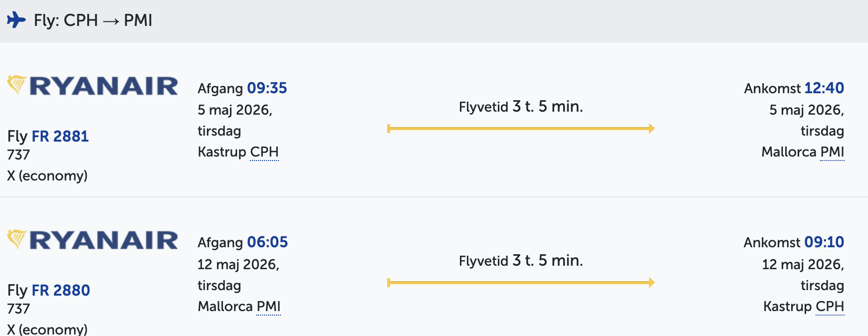Image resolution: width=868 pixels, height=336 pixels.
Task: Click the X (economy) class under FR 2881
Action: click(x=47, y=176)
